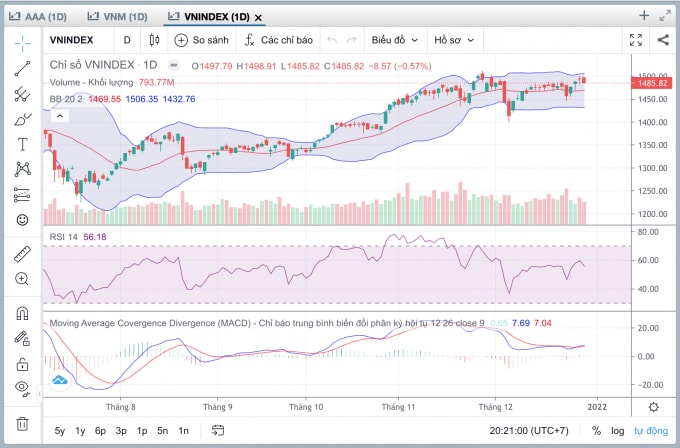Image resolution: width=680 pixels, height=448 pixels.
Task: Expand the Hồ sơ dropdown
Action: (454, 40)
